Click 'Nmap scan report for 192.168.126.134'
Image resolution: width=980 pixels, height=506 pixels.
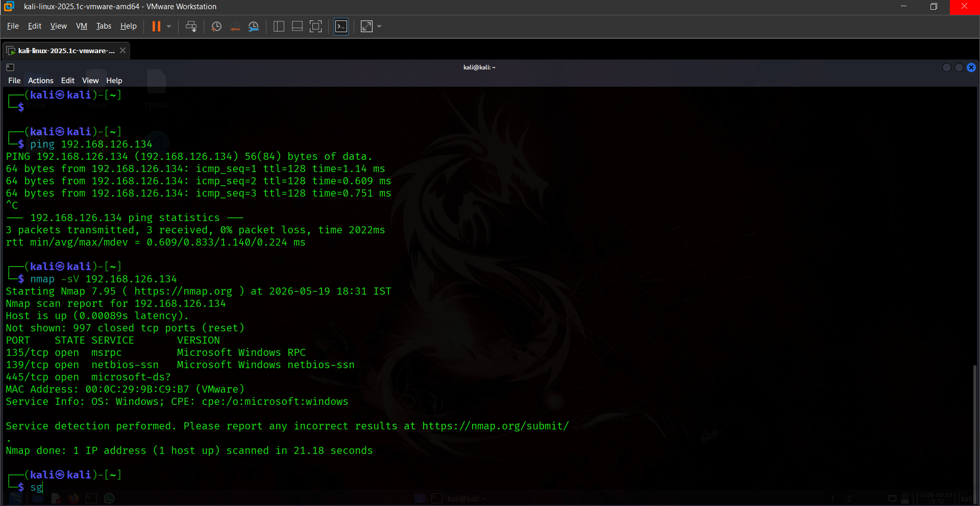click(116, 304)
